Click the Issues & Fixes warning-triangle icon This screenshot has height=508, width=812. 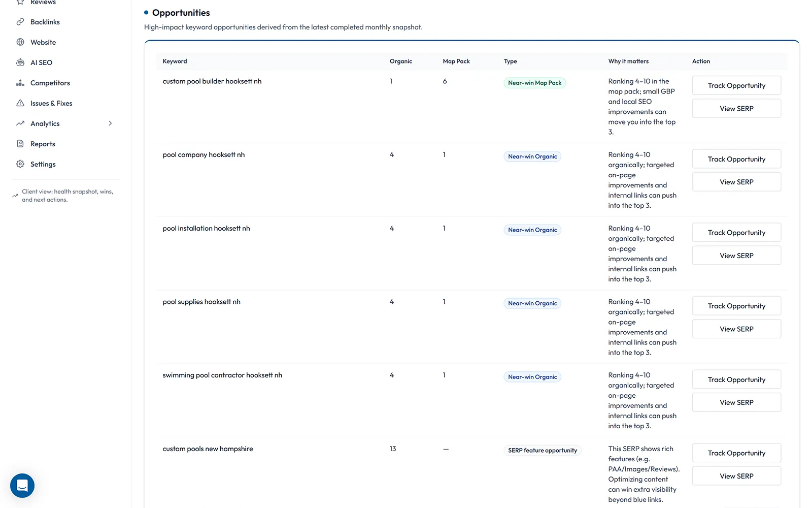click(x=20, y=103)
